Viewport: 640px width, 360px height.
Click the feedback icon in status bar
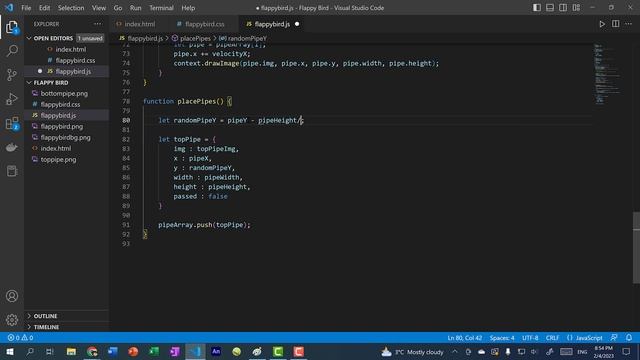tap(613, 338)
